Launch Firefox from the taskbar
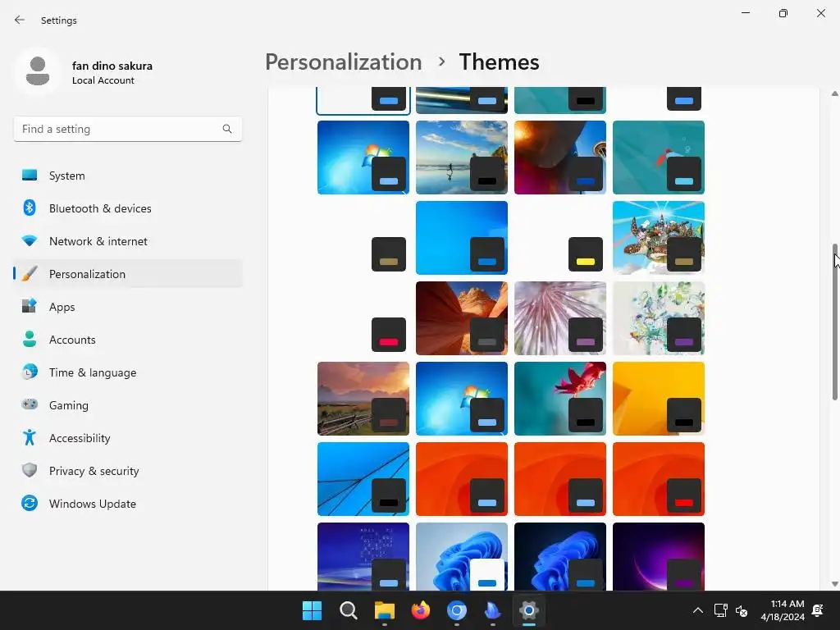Viewport: 840px width, 630px height. 421,610
